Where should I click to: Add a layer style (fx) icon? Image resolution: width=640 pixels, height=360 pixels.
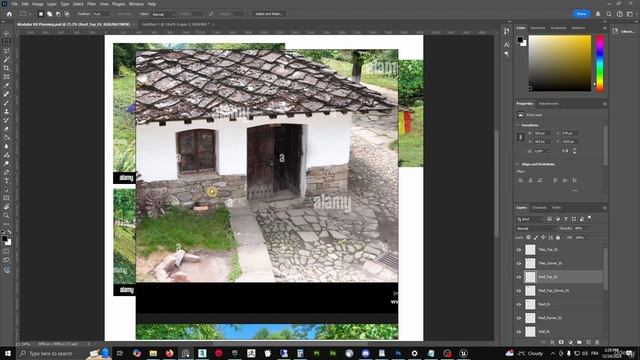point(552,342)
